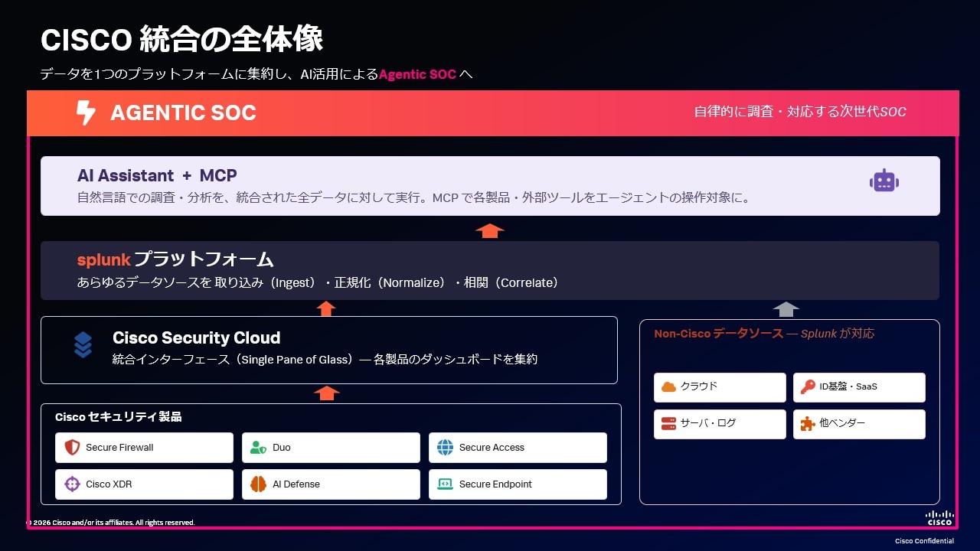
Task: Click the pink Agentic SOC text in subtitle
Action: (417, 74)
